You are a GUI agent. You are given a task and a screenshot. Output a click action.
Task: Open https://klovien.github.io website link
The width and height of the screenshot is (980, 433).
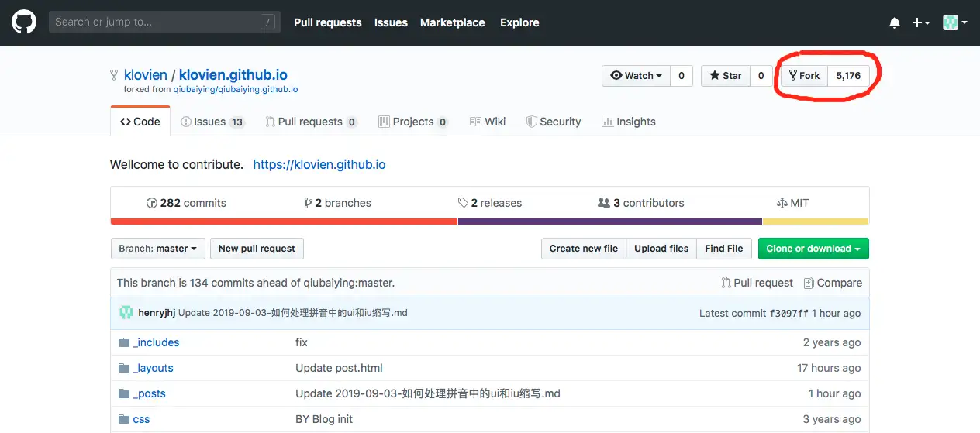(x=319, y=164)
